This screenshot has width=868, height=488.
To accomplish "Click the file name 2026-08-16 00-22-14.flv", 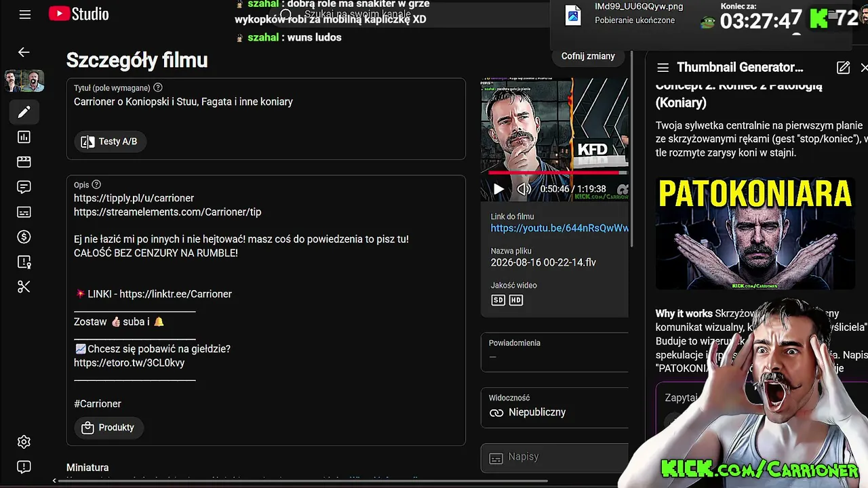I will (x=543, y=262).
